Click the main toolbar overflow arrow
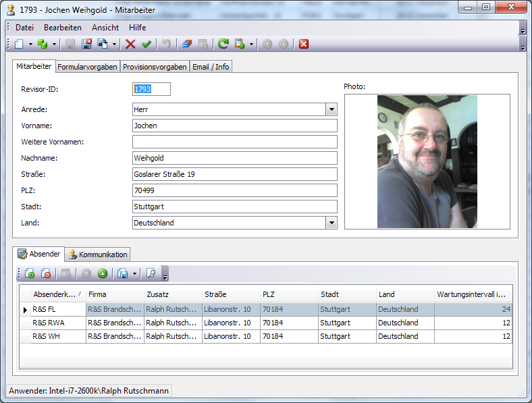Screen dimensions: 532x403 tap(523, 48)
